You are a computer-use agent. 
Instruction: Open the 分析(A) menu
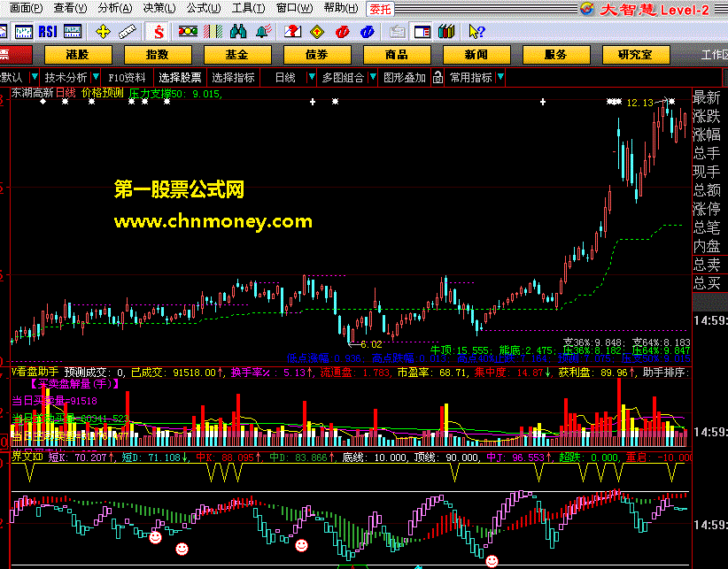tap(115, 8)
